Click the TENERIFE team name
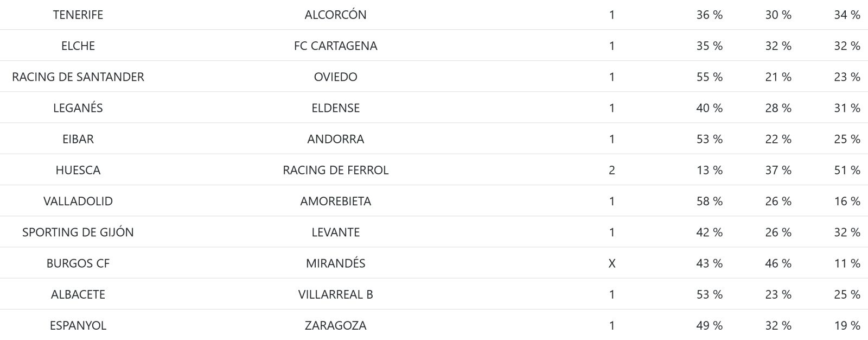The width and height of the screenshot is (868, 340). (x=78, y=15)
